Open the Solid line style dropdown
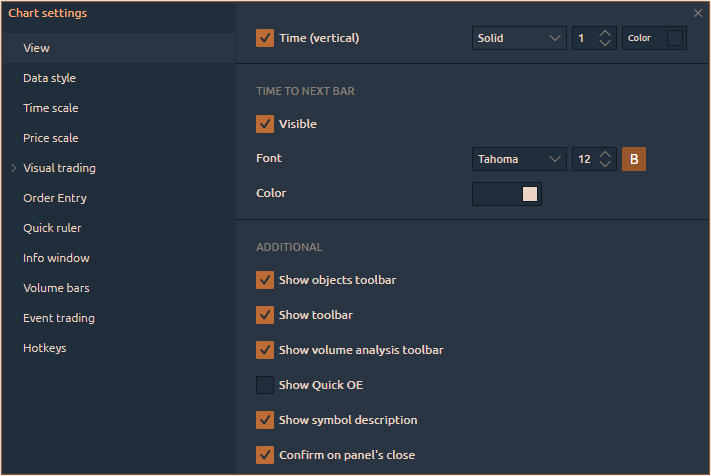 point(519,38)
